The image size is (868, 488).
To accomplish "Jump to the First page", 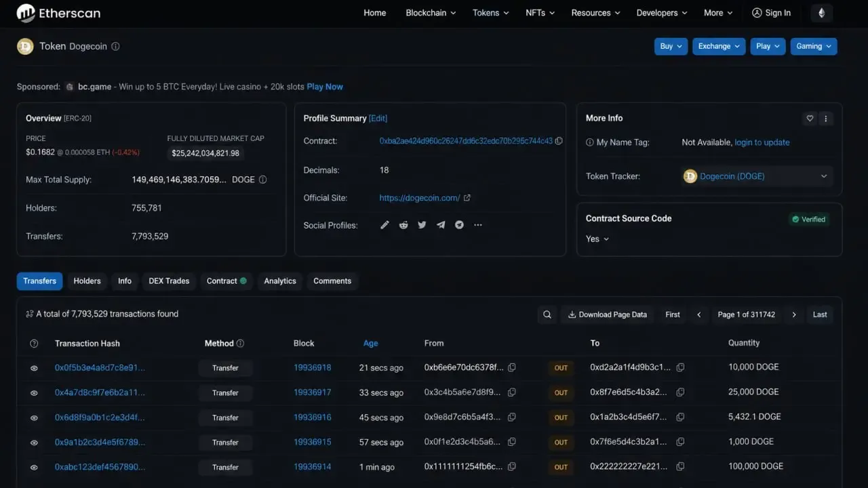I will pyautogui.click(x=673, y=314).
